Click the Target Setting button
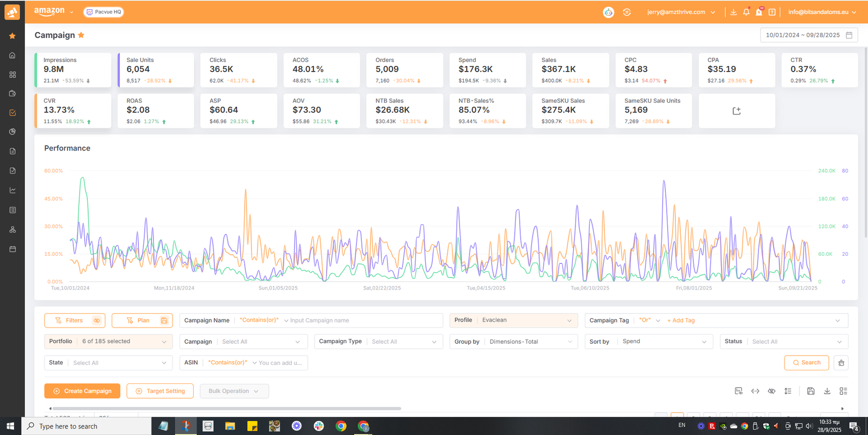 160,391
